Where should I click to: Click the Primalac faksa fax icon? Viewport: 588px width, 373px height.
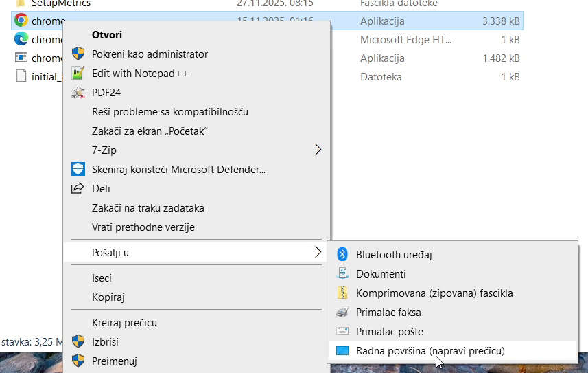point(342,312)
